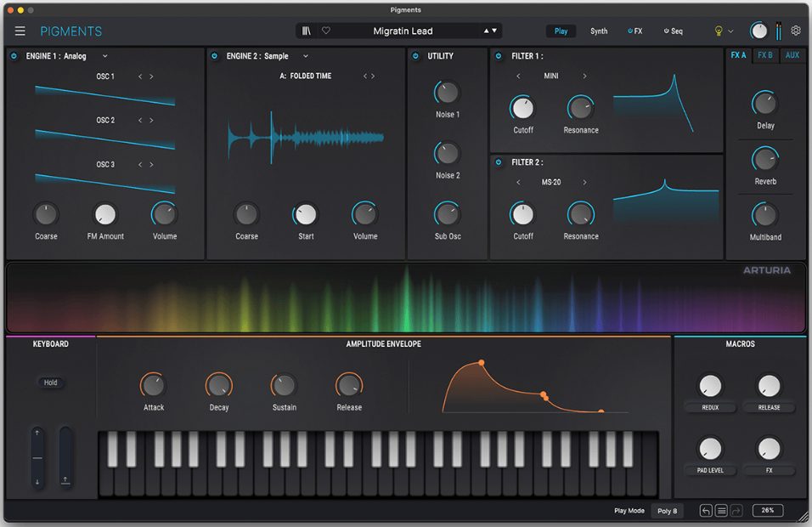This screenshot has width=812, height=527.
Task: Click the undo arrow icon
Action: 706,511
